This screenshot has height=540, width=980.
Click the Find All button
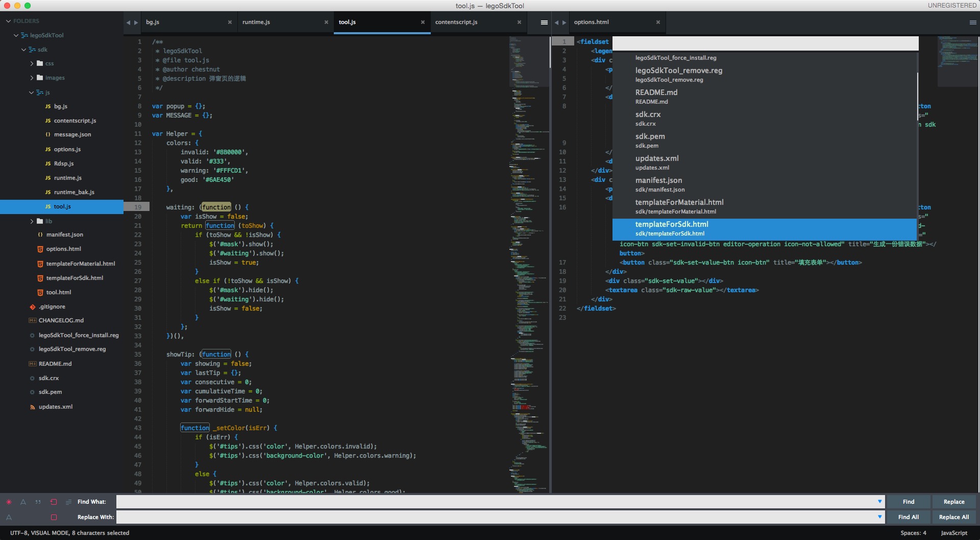909,517
